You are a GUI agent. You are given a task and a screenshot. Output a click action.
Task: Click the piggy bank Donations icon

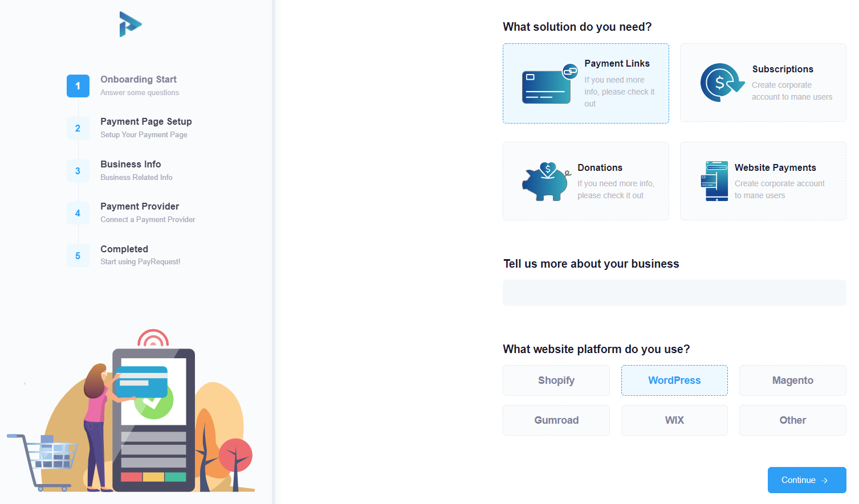pos(547,181)
